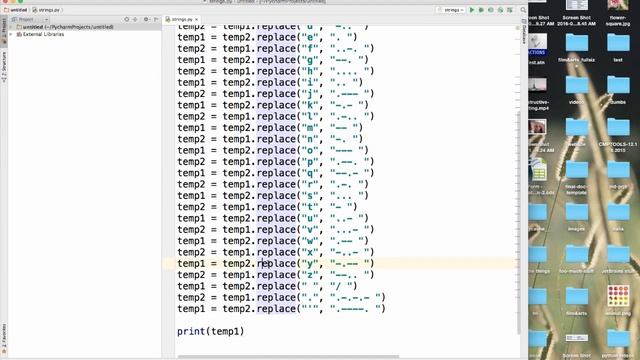The image size is (640, 360).
Task: Open the Database tool window side tab
Action: 524,32
